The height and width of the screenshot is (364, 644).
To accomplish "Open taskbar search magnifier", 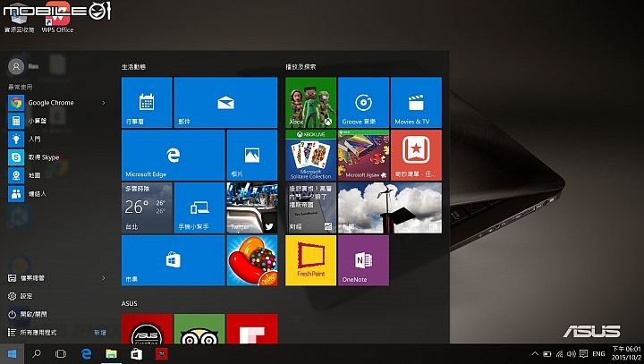I will click(x=37, y=354).
